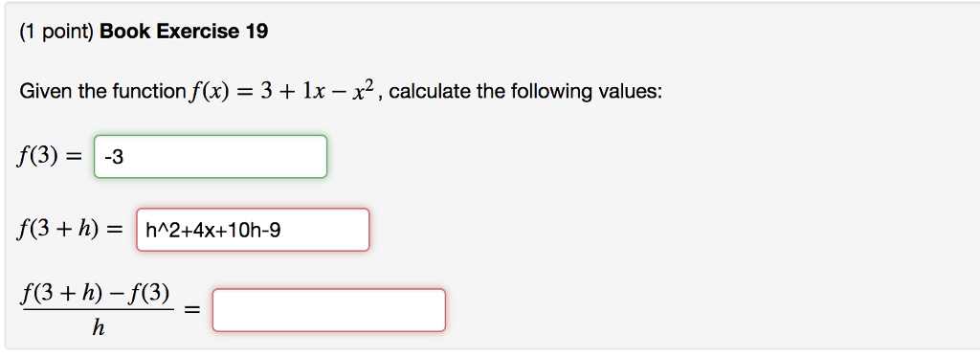Click the Book Exercise 19 heading
This screenshot has height=357, width=980.
click(x=183, y=32)
